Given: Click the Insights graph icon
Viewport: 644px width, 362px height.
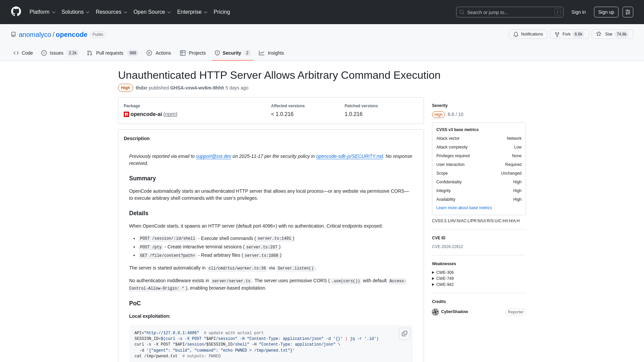Looking at the screenshot, I should pyautogui.click(x=262, y=53).
